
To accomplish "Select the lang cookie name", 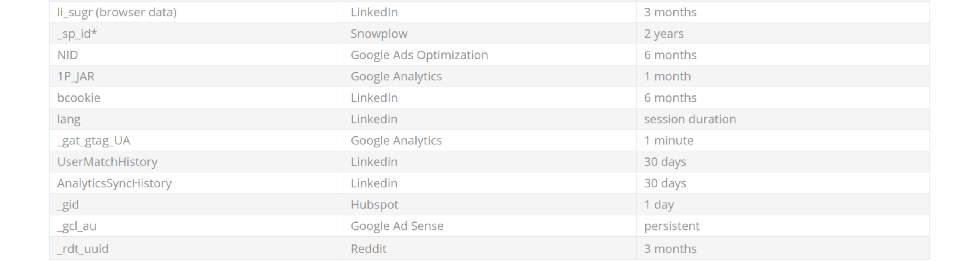I will point(69,119).
